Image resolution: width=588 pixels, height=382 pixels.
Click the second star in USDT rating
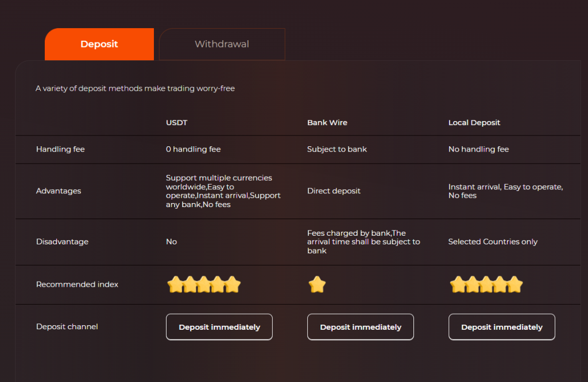189,284
